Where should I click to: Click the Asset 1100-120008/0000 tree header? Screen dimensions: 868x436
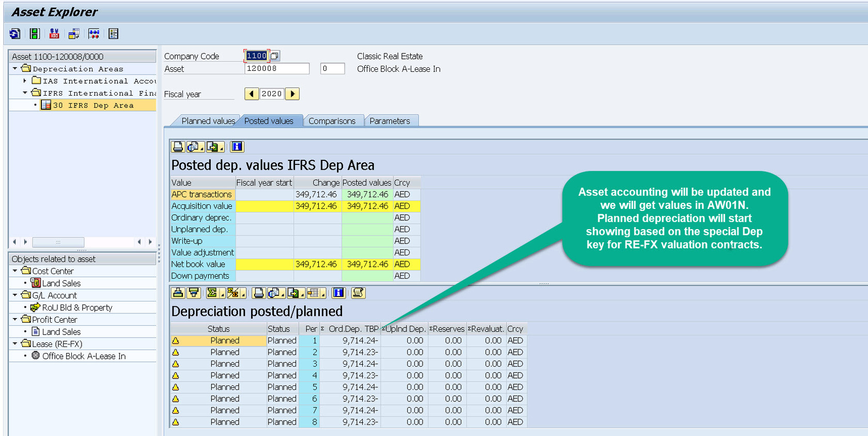[x=83, y=56]
